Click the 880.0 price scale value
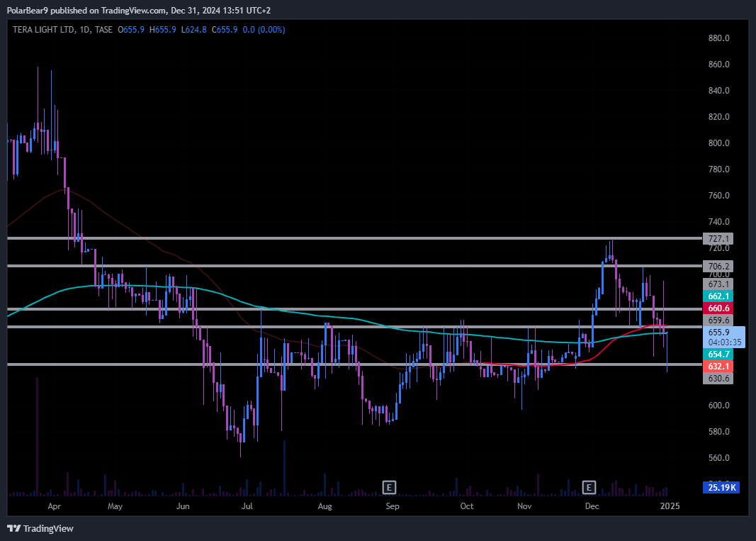Viewport: 756px width, 541px height. (719, 38)
